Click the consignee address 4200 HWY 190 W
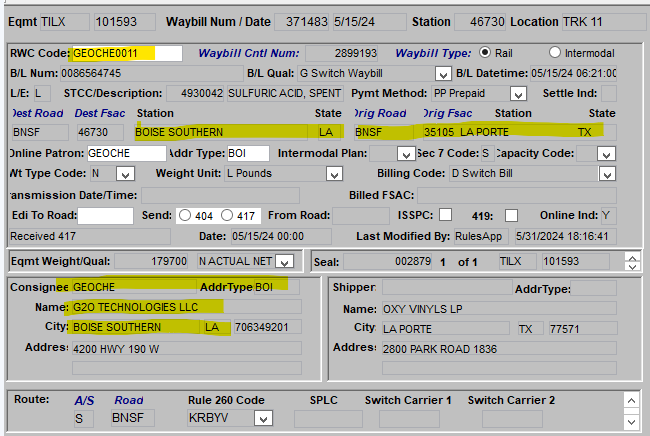Viewport: 650px width, 436px height. [x=187, y=349]
